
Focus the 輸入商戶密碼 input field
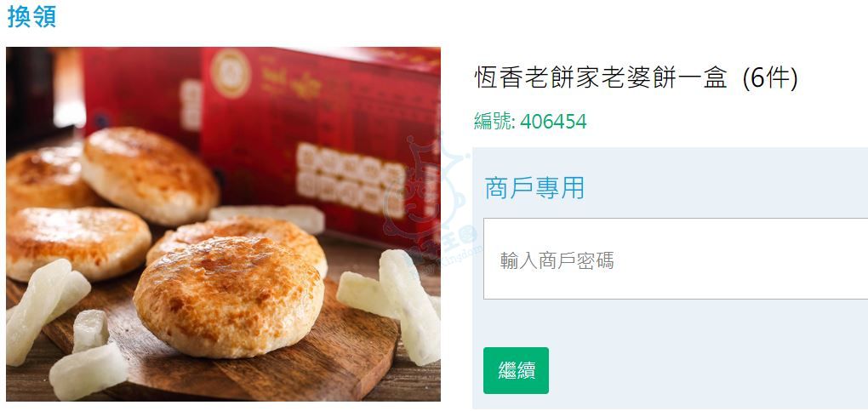676,259
